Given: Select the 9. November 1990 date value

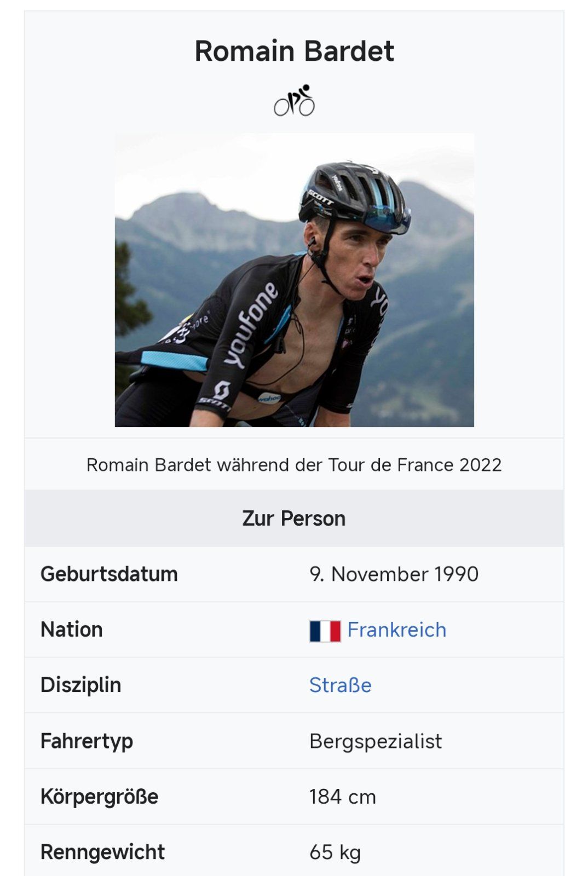Looking at the screenshot, I should coord(394,574).
